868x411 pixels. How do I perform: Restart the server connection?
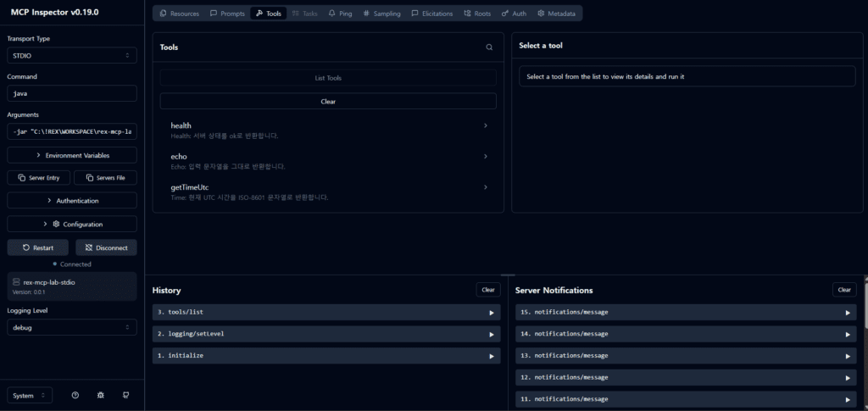pos(38,247)
